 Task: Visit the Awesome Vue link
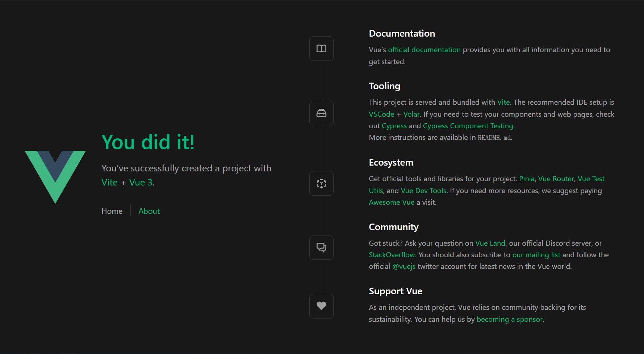pyautogui.click(x=392, y=202)
